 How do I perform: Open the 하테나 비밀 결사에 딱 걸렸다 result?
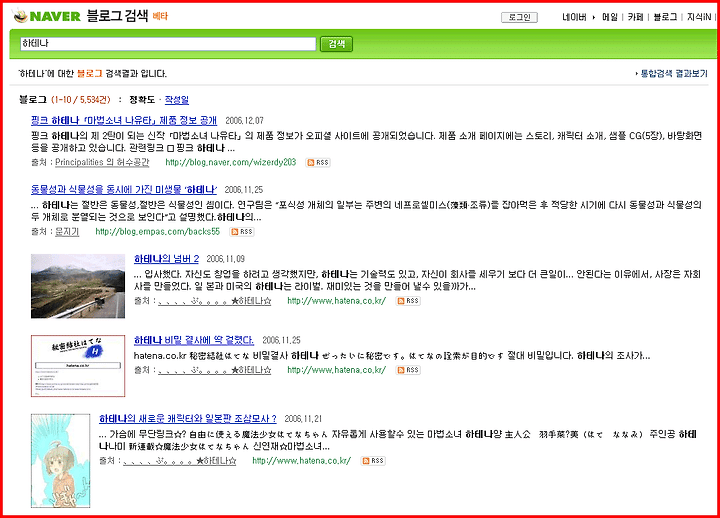[x=194, y=340]
